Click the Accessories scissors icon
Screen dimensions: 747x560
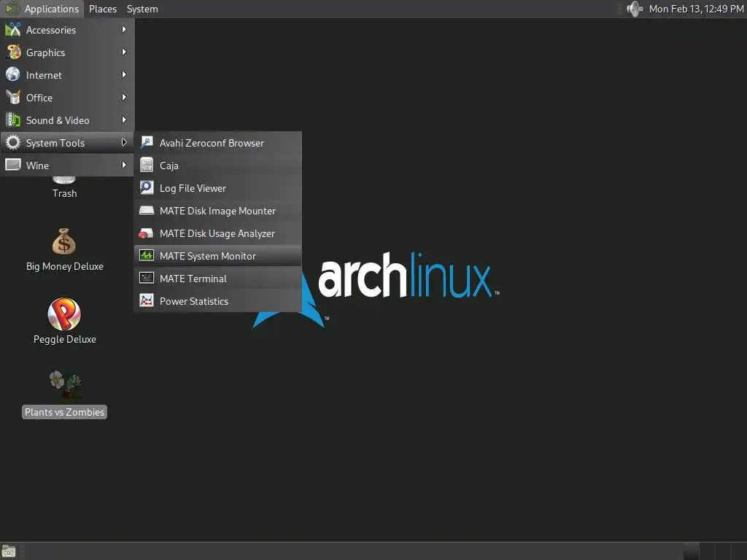(13, 29)
